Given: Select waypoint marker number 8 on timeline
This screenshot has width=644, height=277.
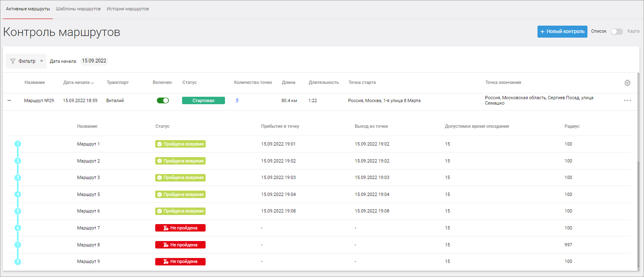Looking at the screenshot, I should [x=18, y=262].
